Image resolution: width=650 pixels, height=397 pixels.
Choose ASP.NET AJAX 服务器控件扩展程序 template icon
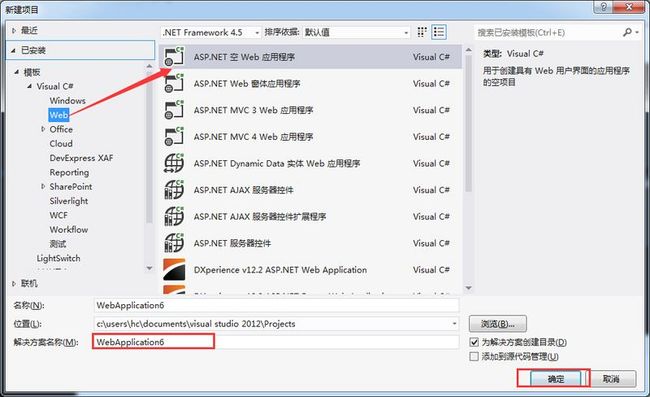[174, 216]
